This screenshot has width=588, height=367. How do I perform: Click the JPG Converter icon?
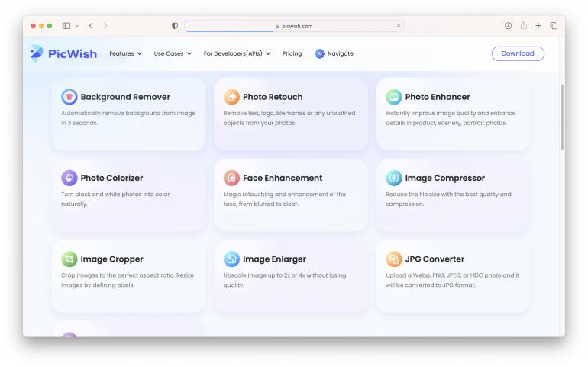pyautogui.click(x=394, y=259)
